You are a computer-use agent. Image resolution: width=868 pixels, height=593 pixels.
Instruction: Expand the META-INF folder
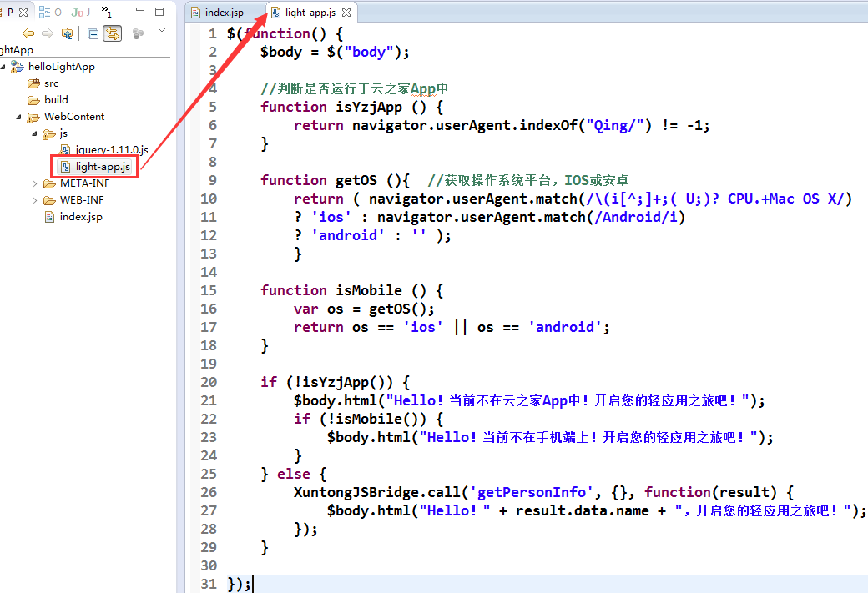pos(35,183)
